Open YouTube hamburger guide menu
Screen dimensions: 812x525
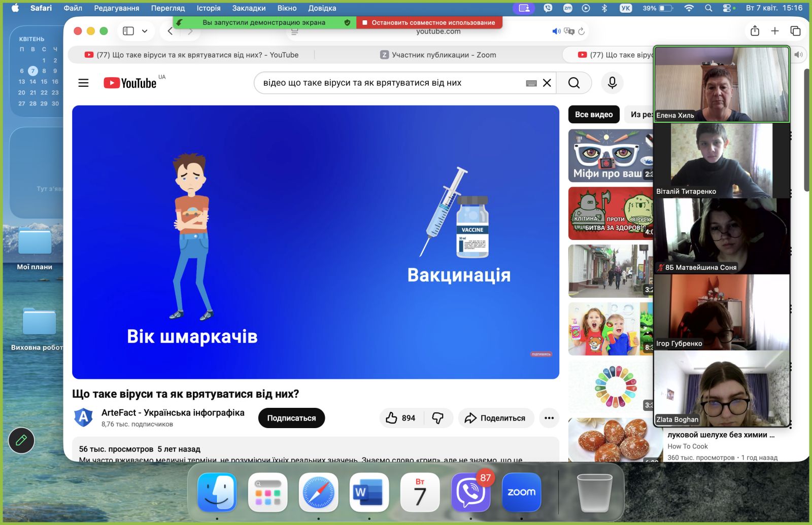pos(83,83)
